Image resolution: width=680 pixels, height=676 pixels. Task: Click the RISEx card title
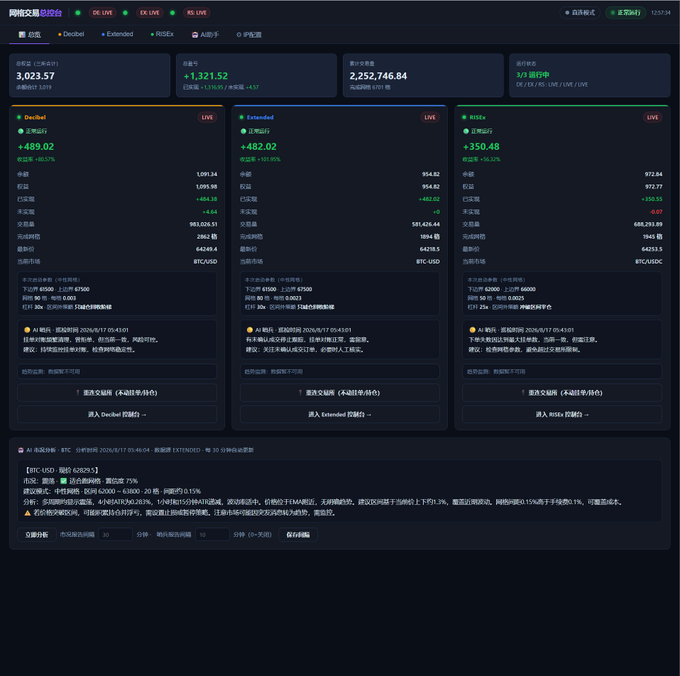click(x=477, y=118)
